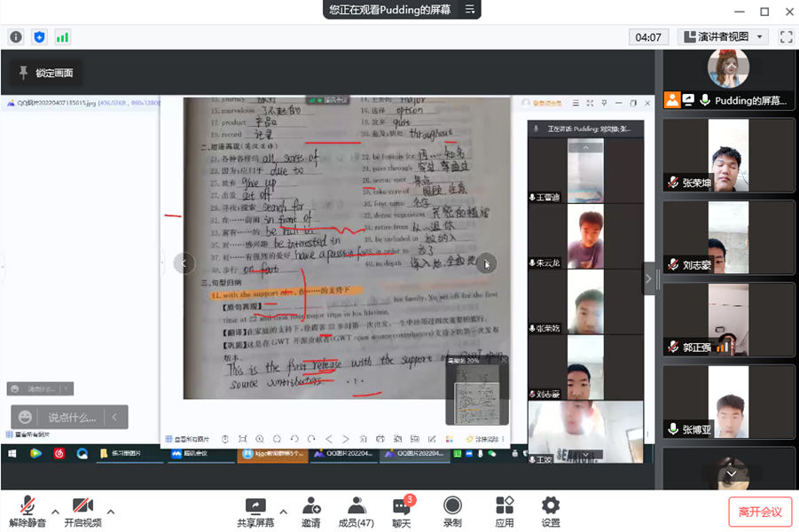
Task: Click the 离开会议 leave meeting button
Action: coord(760,512)
